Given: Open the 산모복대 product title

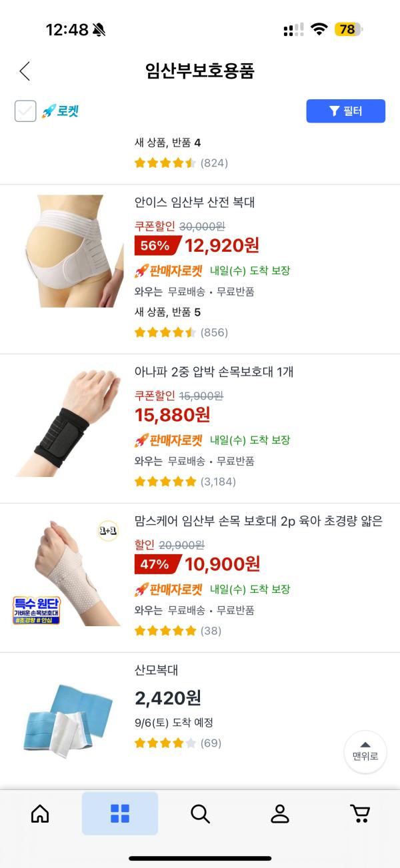Looking at the screenshot, I should pyautogui.click(x=157, y=670).
